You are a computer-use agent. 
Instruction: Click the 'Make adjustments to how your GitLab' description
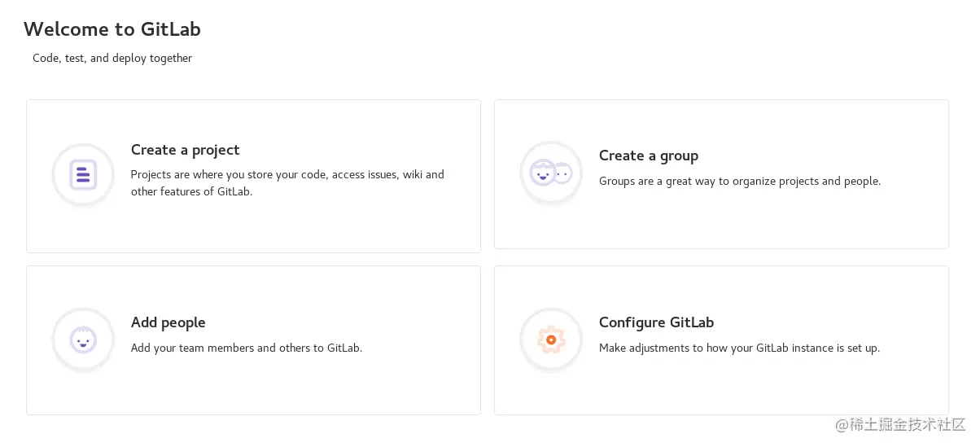739,348
